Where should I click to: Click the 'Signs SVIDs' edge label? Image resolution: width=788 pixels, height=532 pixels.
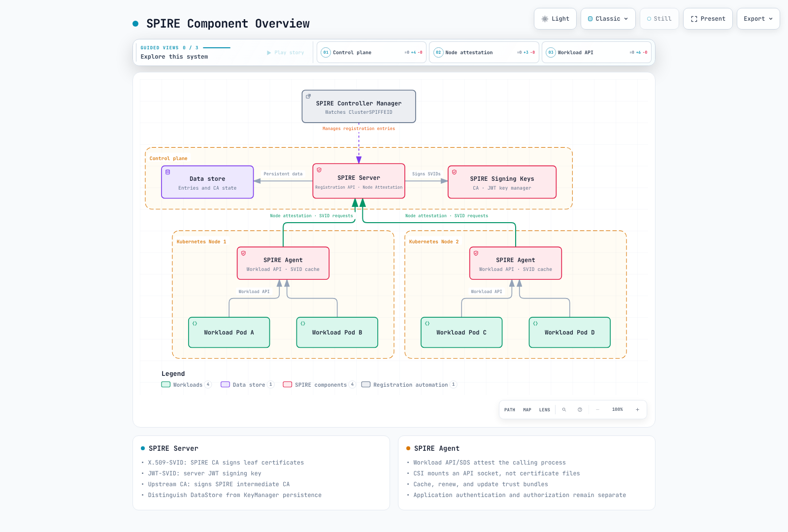click(x=427, y=174)
